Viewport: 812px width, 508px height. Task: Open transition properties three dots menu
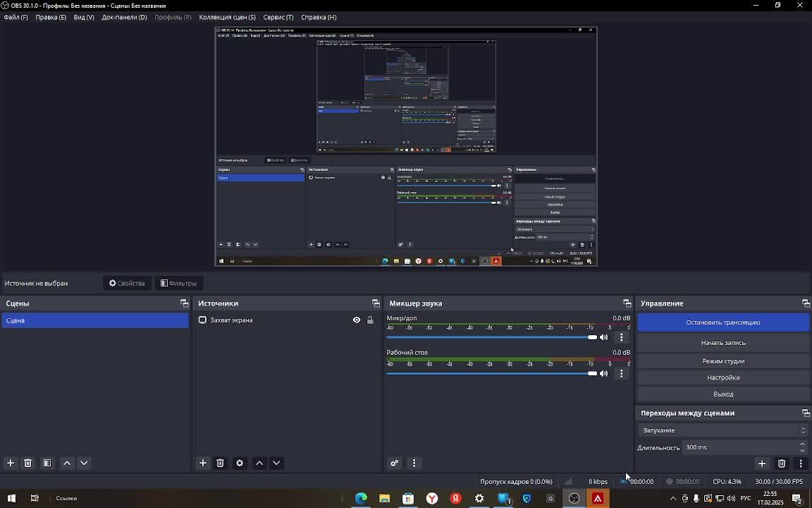(801, 464)
